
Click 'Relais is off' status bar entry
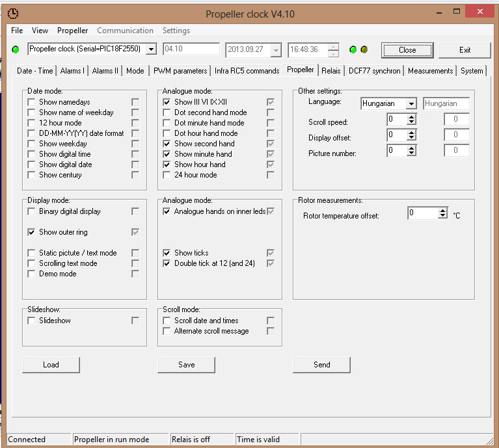coord(191,440)
